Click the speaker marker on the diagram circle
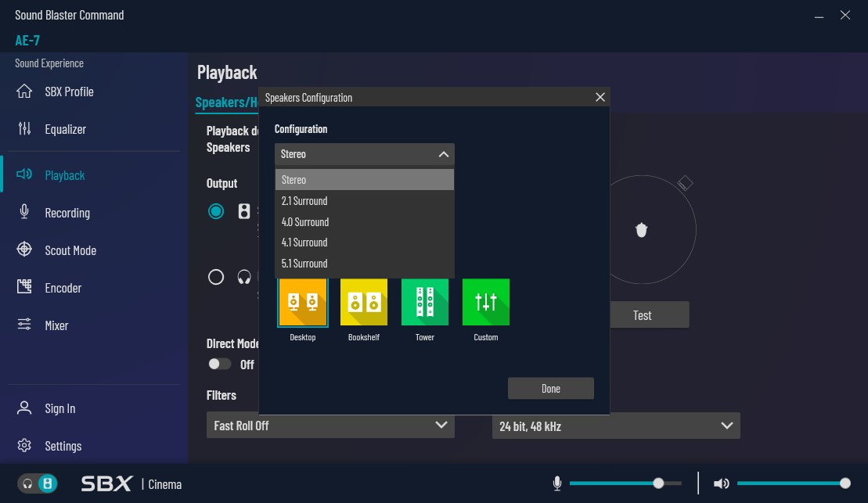 pos(685,183)
